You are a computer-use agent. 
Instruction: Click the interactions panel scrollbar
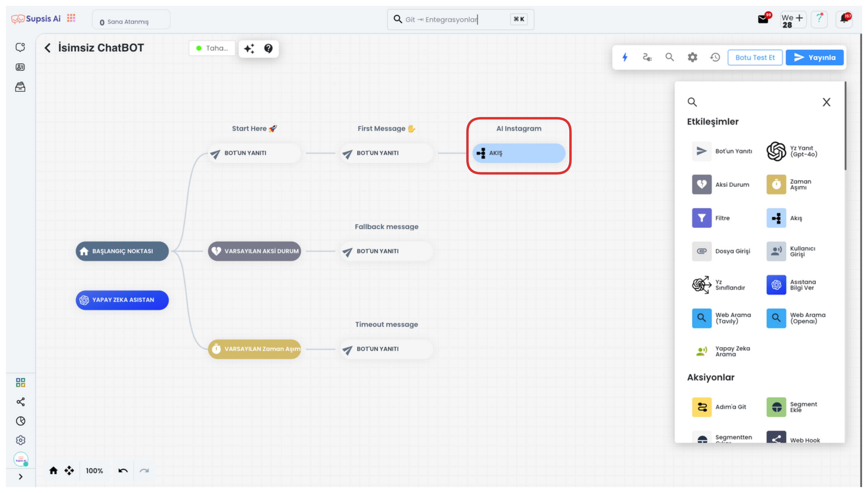(845, 126)
